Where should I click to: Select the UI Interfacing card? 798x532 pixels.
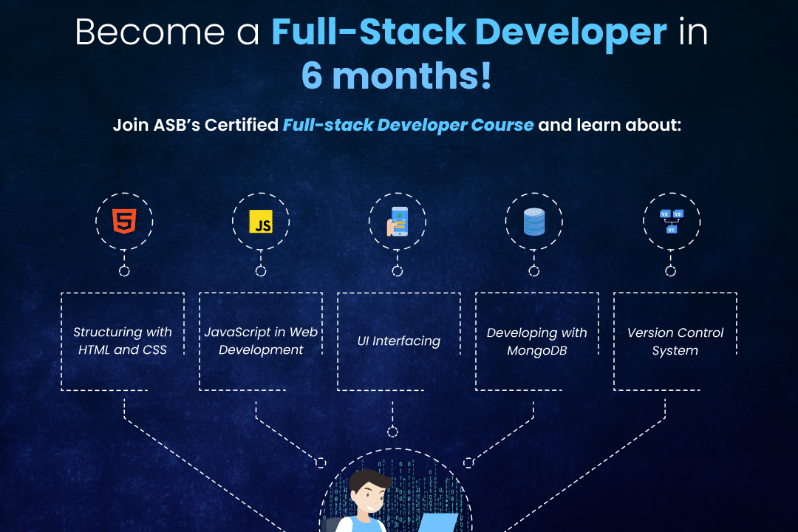pyautogui.click(x=398, y=341)
